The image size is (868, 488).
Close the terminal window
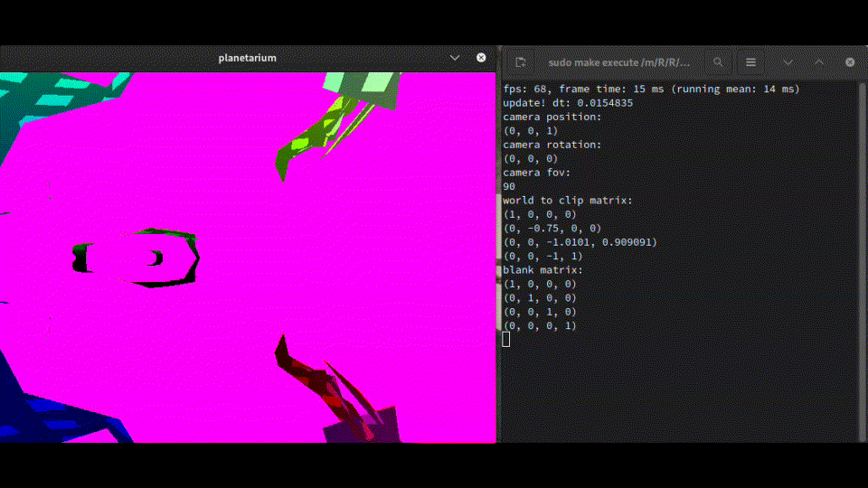(850, 62)
